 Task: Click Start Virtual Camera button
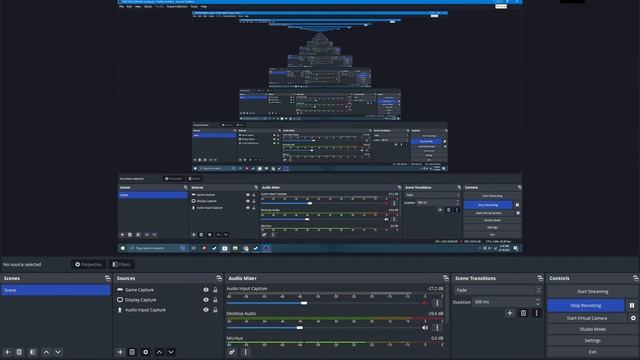(x=587, y=318)
